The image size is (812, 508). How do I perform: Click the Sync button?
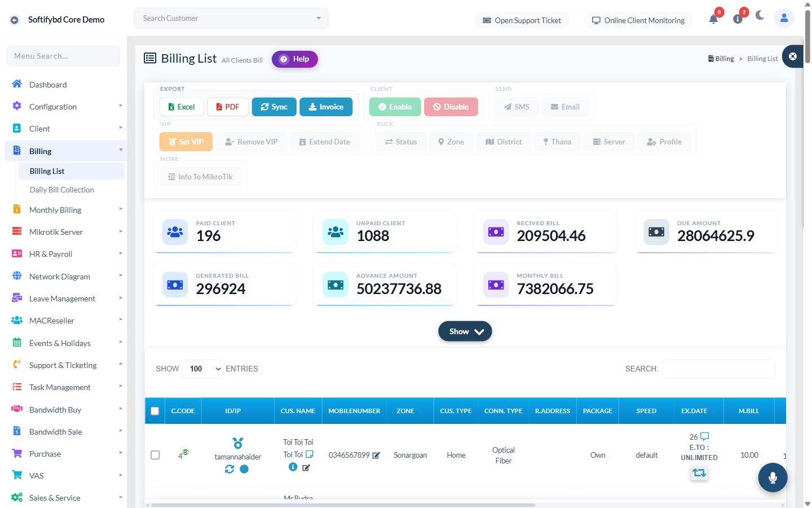(274, 107)
